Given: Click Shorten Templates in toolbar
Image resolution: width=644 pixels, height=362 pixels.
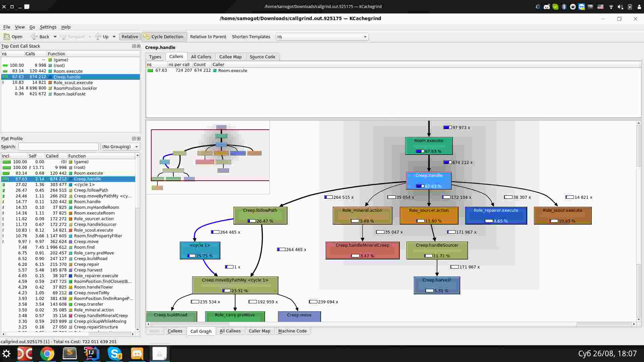Looking at the screenshot, I should (251, 37).
